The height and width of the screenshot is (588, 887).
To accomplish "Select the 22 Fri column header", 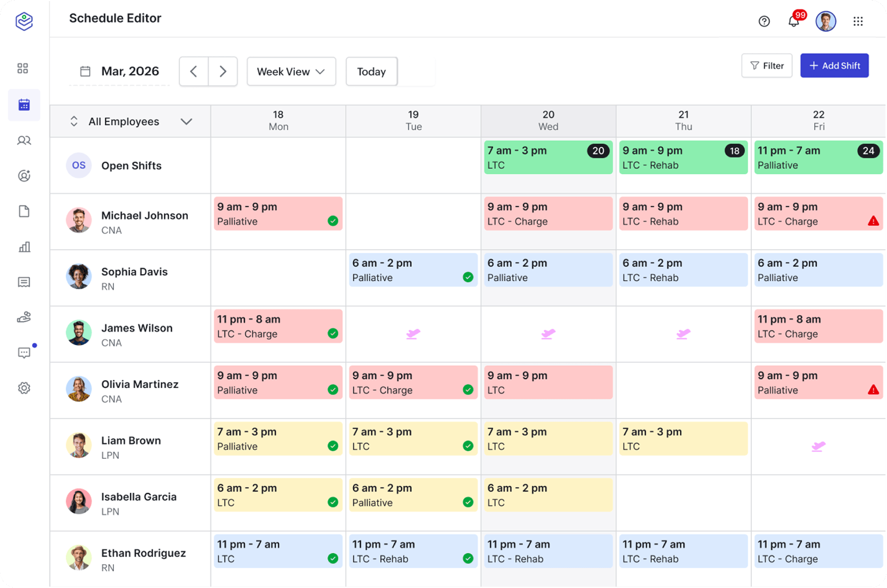I will pos(819,121).
